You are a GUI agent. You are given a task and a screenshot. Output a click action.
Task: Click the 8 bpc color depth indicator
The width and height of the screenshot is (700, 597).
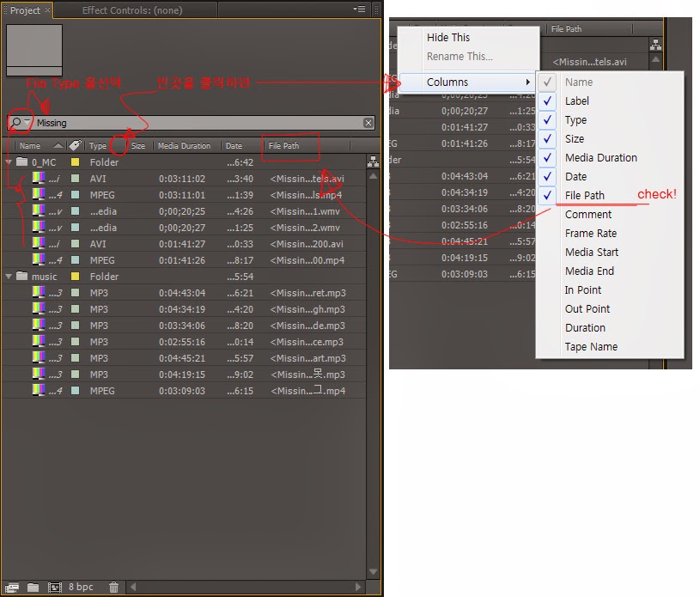coord(80,588)
